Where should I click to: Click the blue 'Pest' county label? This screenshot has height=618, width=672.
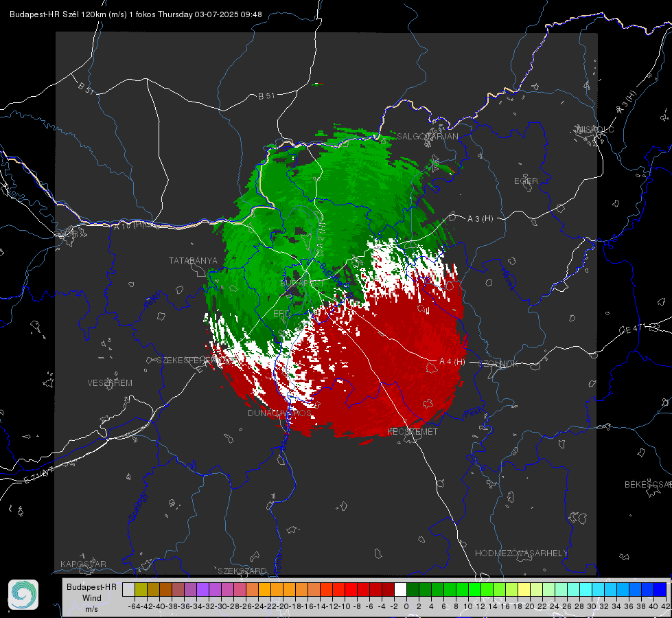click(x=472, y=413)
